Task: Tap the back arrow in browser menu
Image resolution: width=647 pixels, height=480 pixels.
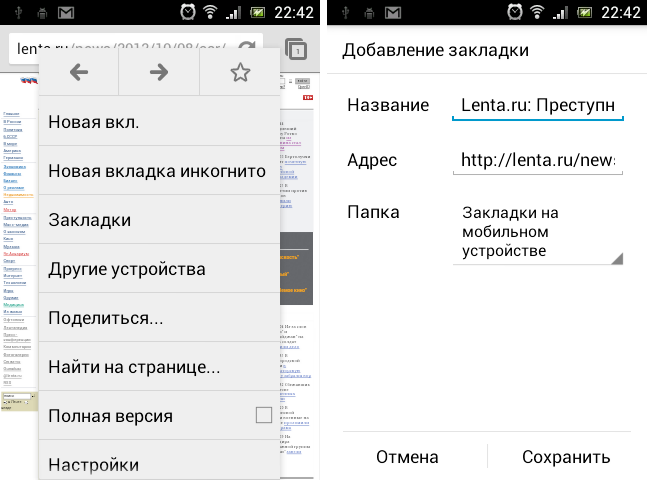Action: (78, 72)
